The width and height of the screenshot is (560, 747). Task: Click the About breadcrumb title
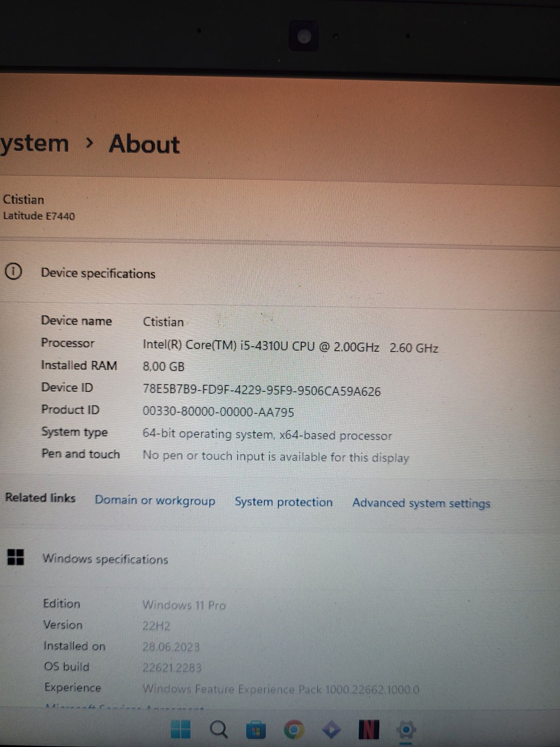click(144, 144)
